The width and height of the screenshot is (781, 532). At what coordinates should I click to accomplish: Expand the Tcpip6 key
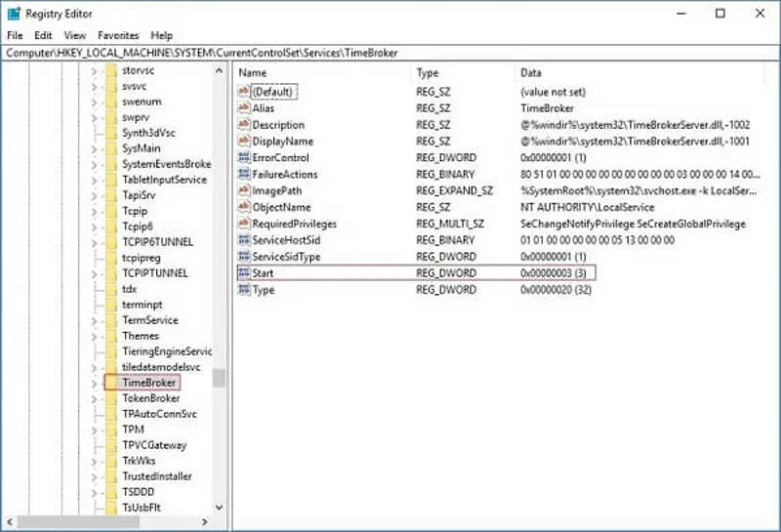(94, 226)
